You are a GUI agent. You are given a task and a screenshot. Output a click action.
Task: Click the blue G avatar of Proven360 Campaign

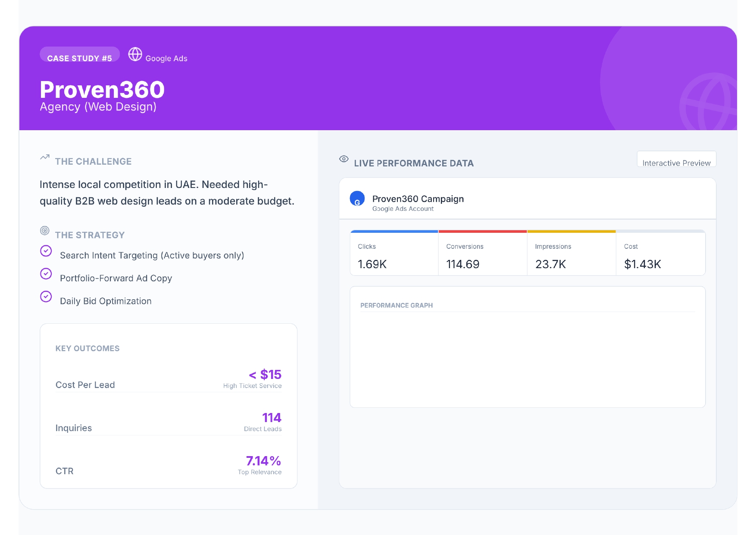357,199
